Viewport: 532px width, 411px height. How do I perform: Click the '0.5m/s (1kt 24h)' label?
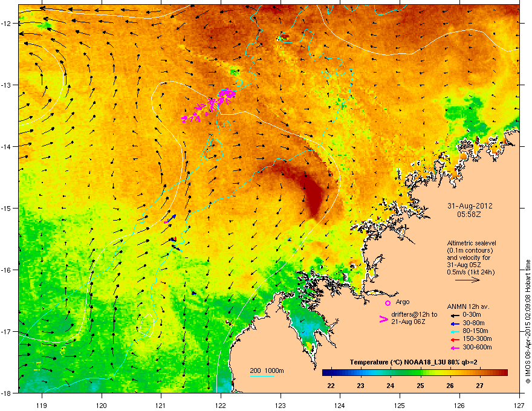(x=470, y=273)
